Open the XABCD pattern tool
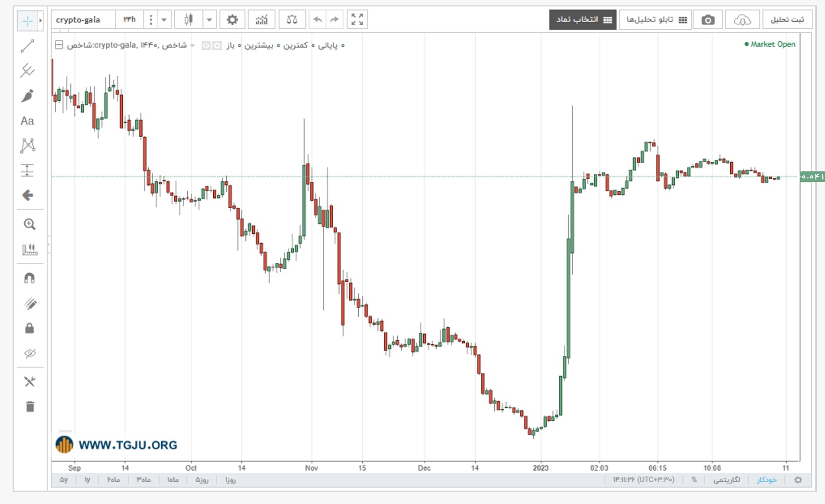 (x=27, y=146)
